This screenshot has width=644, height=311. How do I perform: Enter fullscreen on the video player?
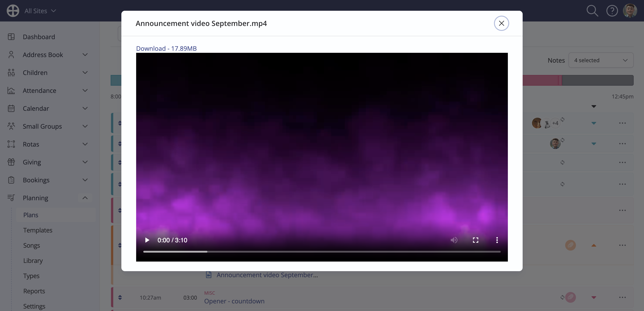(476, 240)
